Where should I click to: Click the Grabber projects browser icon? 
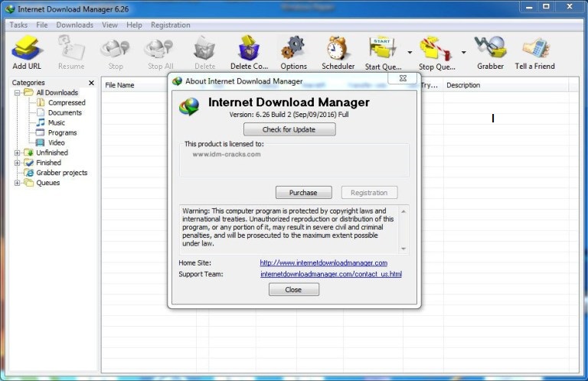(29, 173)
